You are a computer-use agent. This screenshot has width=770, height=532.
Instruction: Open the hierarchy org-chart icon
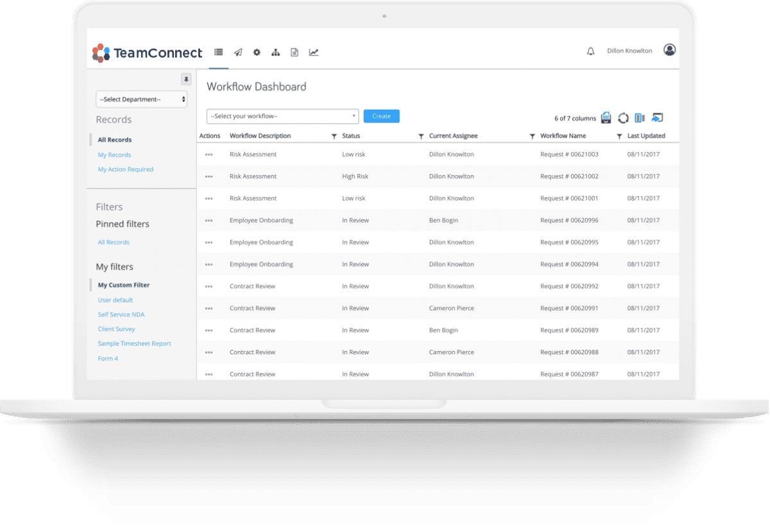coord(276,53)
